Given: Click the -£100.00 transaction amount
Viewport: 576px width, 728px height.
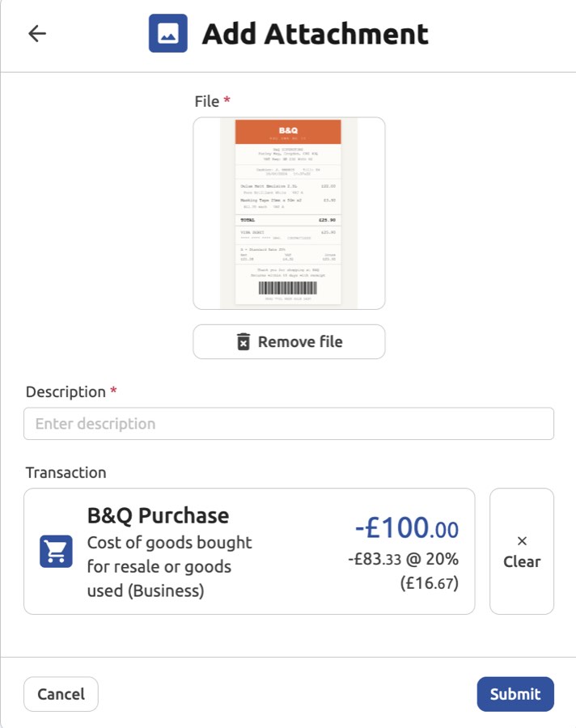Looking at the screenshot, I should (407, 529).
